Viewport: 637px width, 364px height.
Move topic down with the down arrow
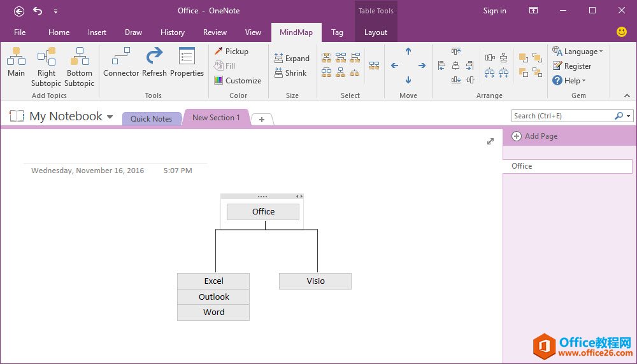click(408, 80)
